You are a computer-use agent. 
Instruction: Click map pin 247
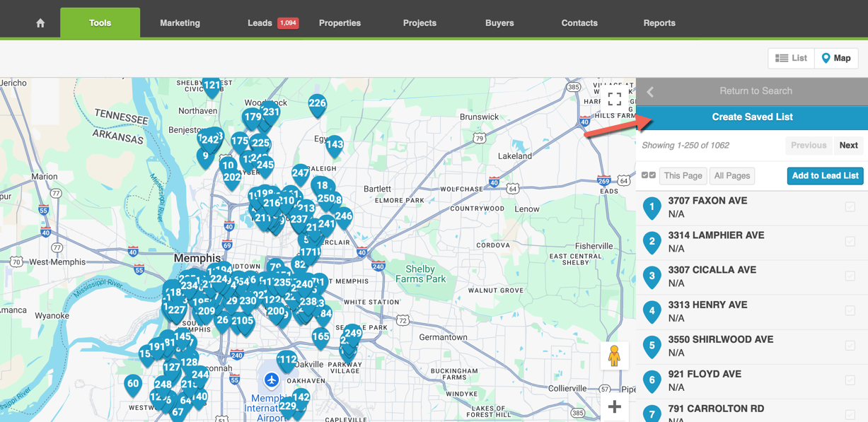[300, 174]
